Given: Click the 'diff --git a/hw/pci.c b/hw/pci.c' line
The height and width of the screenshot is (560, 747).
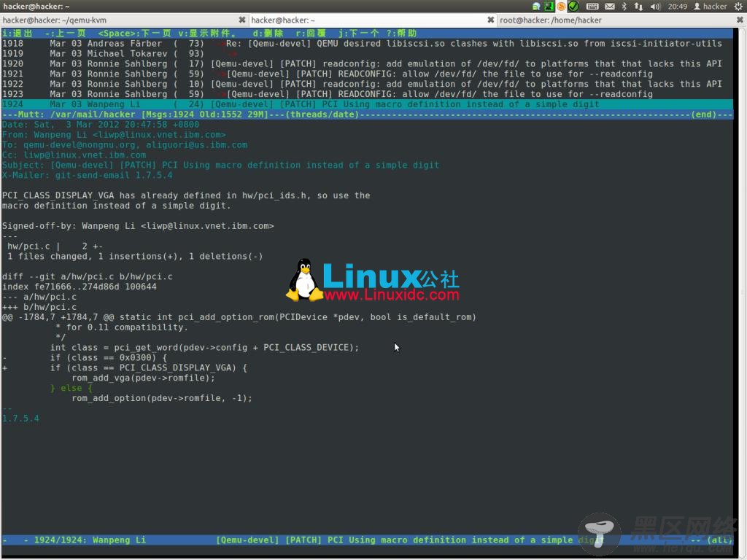Looking at the screenshot, I should click(88, 276).
